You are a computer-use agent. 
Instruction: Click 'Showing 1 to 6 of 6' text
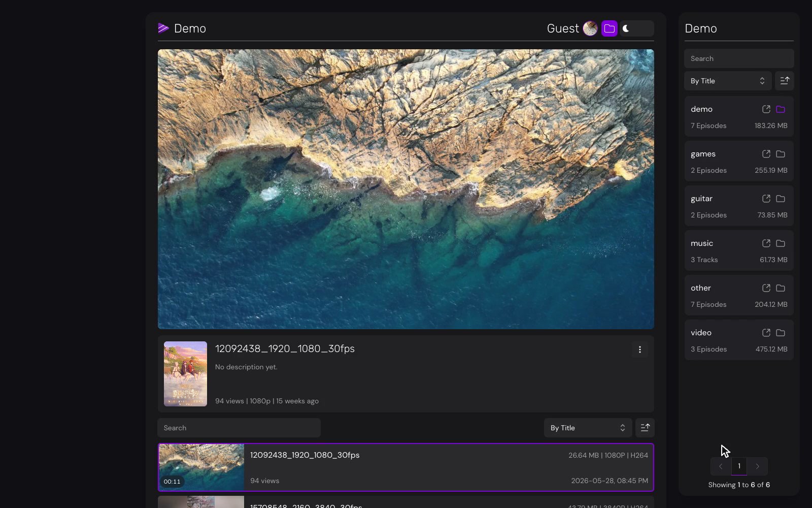pyautogui.click(x=739, y=485)
